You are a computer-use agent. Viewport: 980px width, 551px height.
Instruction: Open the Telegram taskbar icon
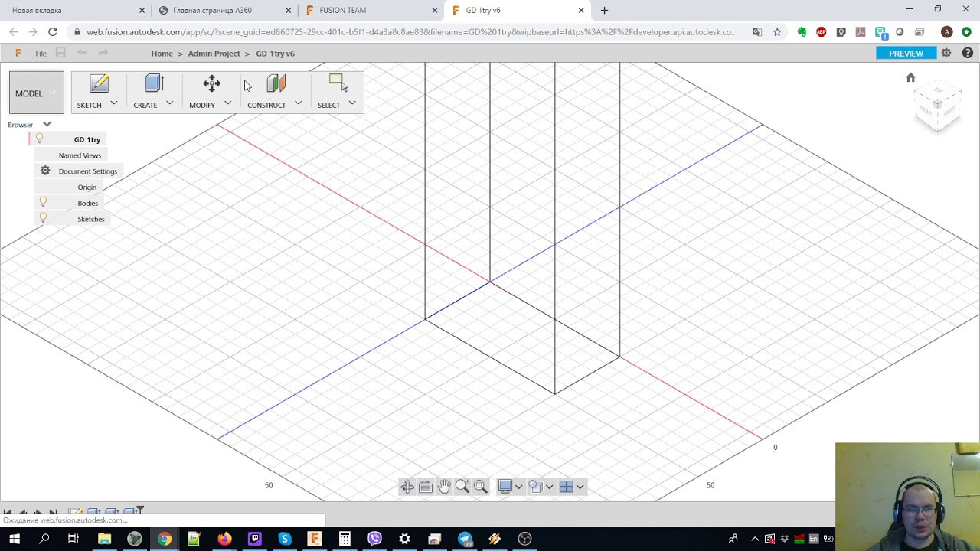[x=465, y=539]
